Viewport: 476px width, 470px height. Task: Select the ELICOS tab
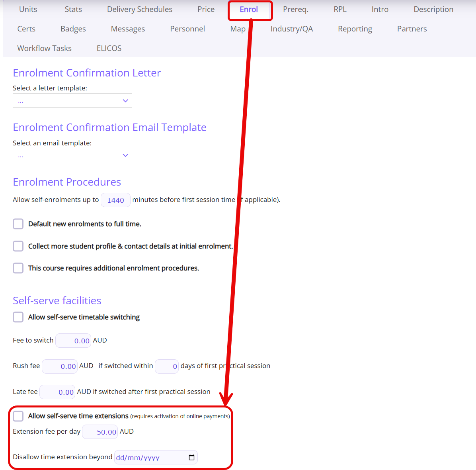click(x=109, y=48)
